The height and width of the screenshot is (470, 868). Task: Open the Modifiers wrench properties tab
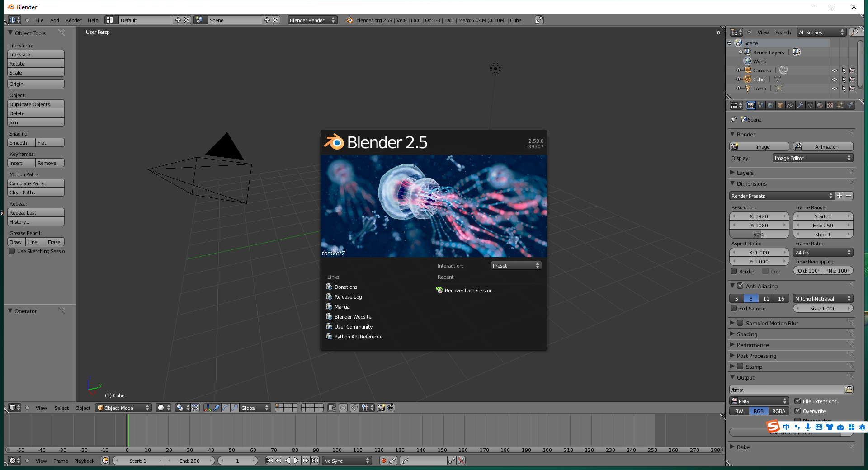800,105
